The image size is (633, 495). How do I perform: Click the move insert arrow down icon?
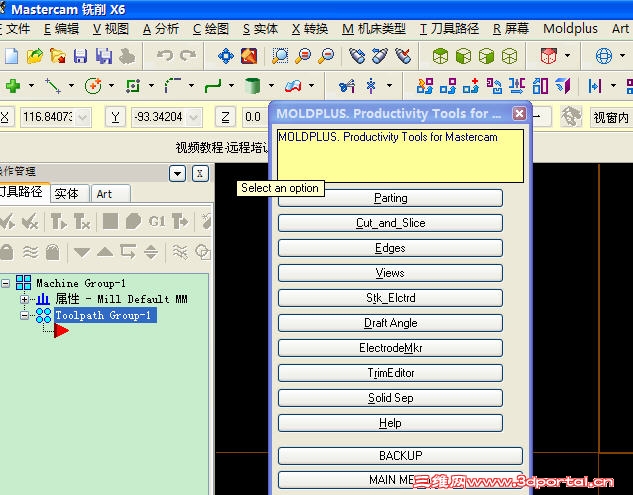click(x=82, y=252)
